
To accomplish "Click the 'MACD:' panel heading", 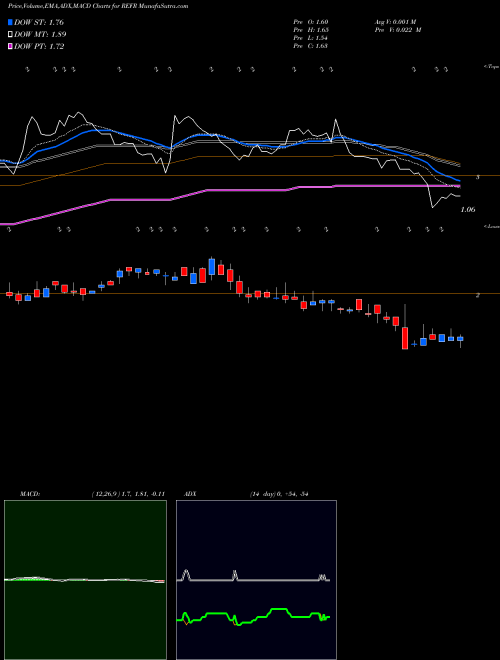I will click(30, 494).
